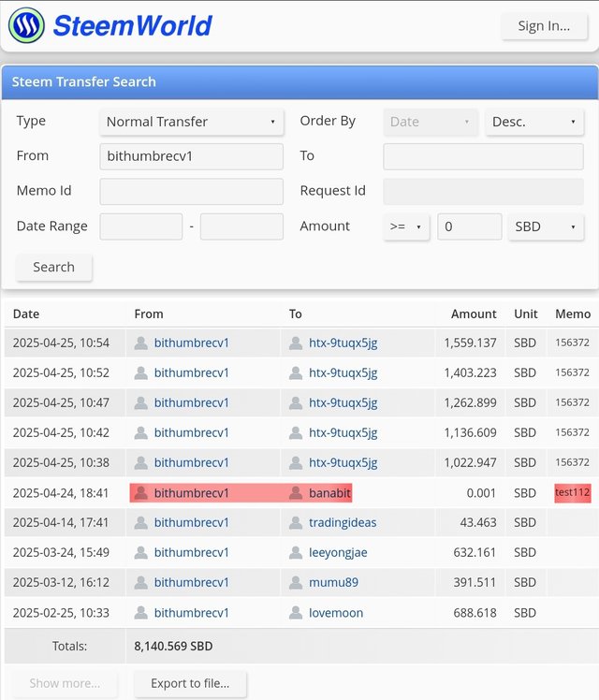Click avatar icon beside mumu89
This screenshot has height=700, width=599.
point(296,583)
